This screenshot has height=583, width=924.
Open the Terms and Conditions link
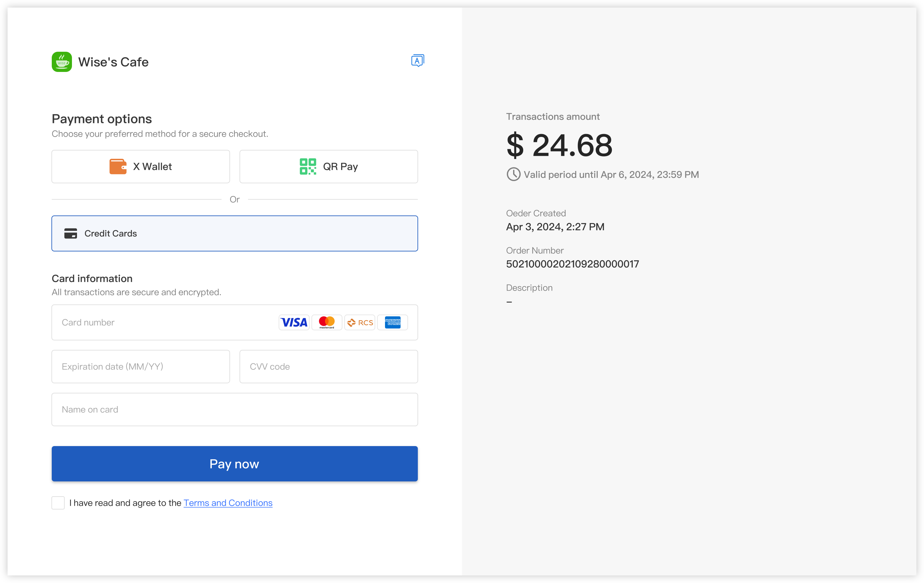click(x=228, y=503)
